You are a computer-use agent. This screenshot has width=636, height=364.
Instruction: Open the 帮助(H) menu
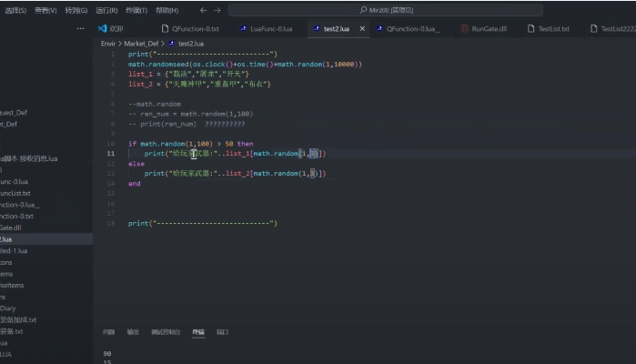pyautogui.click(x=167, y=10)
